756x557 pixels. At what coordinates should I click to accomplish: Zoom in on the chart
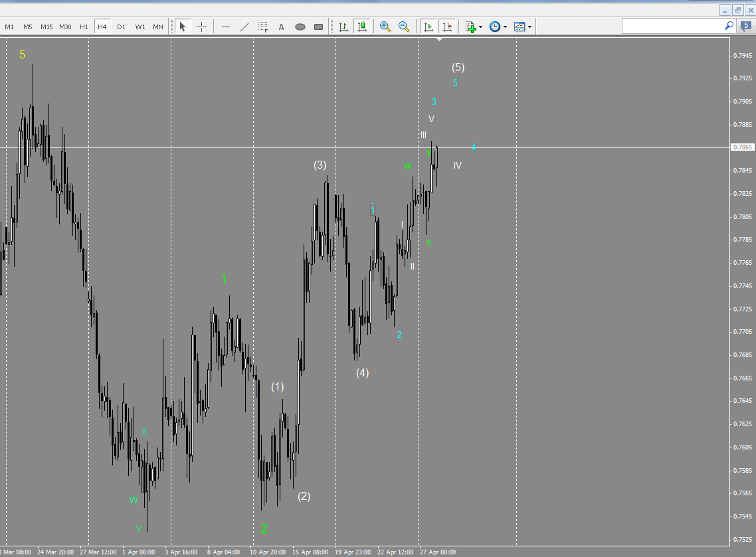pos(385,27)
